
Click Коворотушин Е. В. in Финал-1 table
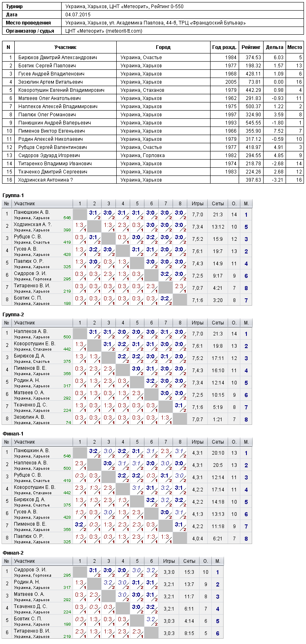point(34,487)
